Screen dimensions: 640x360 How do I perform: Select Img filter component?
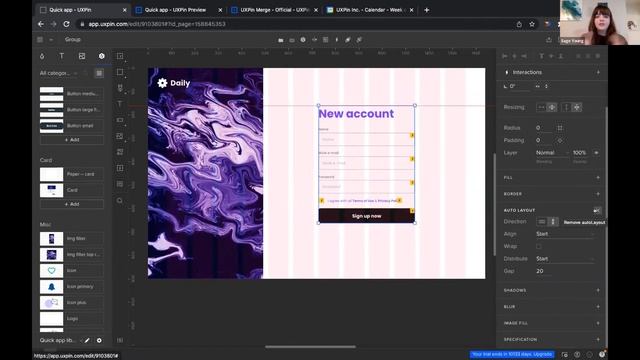(71, 238)
